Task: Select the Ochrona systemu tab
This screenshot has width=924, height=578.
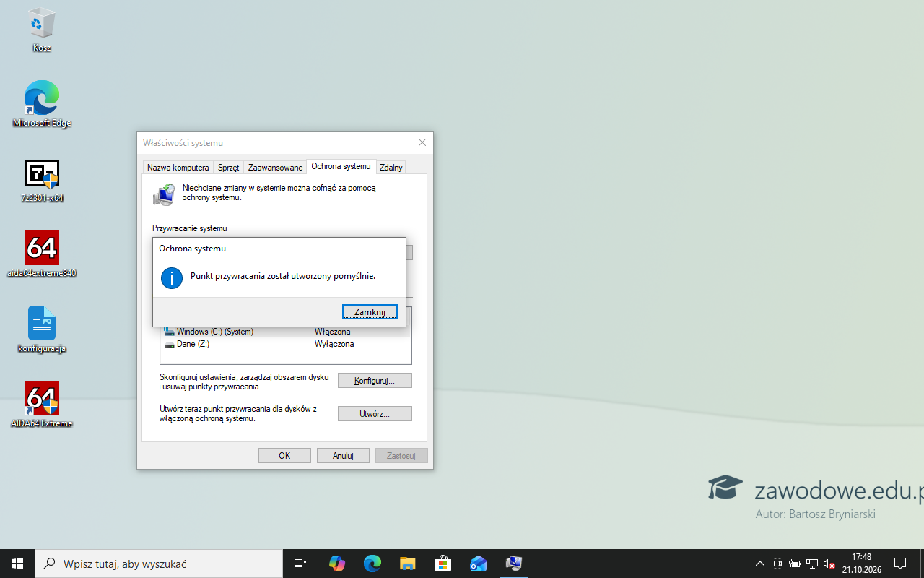Action: (x=341, y=167)
